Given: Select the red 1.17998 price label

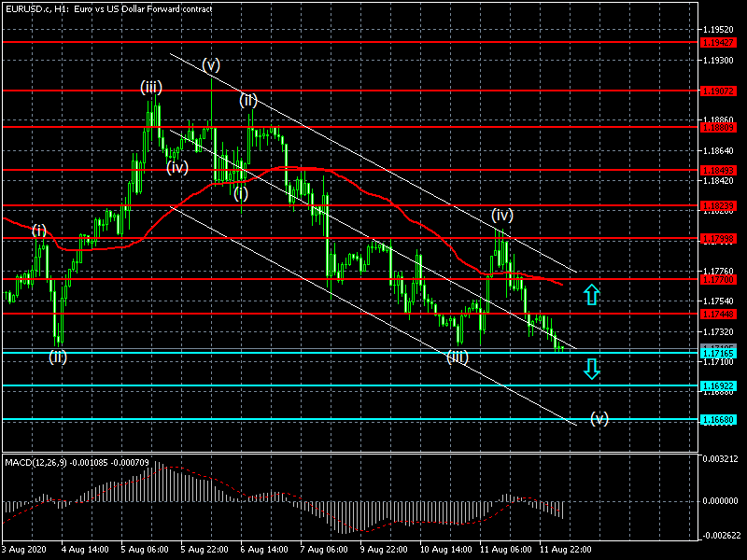Looking at the screenshot, I should pyautogui.click(x=718, y=239).
